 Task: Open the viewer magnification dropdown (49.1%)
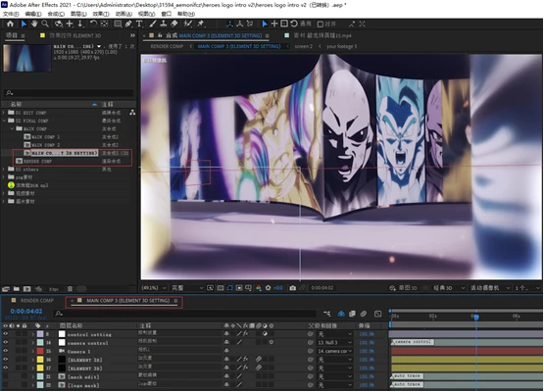tap(153, 288)
